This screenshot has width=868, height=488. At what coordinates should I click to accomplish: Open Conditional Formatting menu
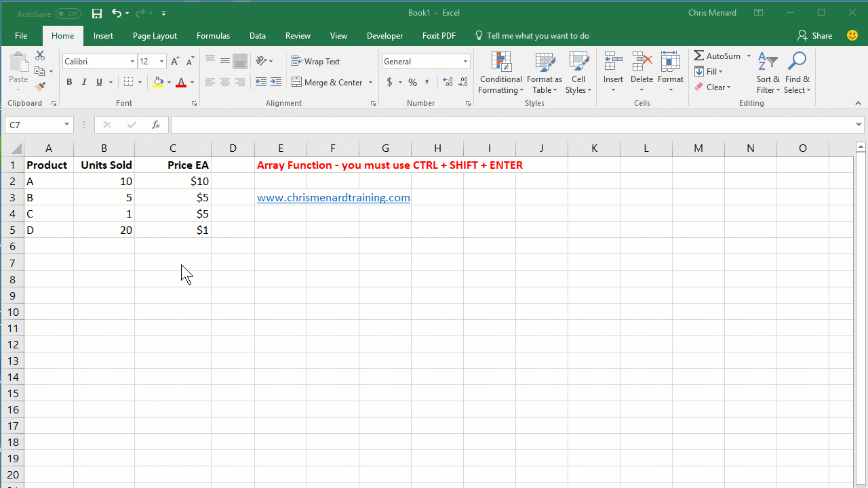click(x=501, y=73)
